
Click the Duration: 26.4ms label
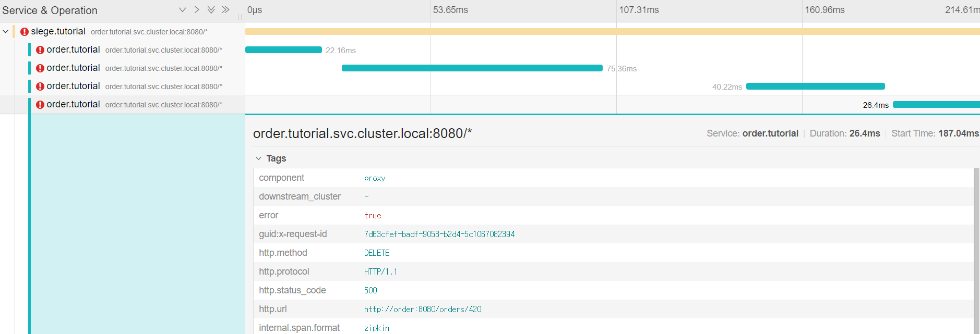pos(845,133)
